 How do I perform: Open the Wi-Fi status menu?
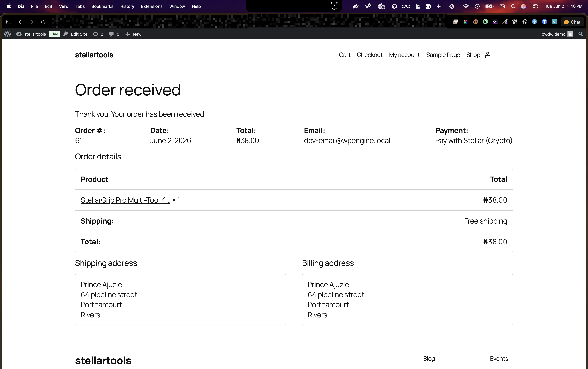click(x=465, y=6)
